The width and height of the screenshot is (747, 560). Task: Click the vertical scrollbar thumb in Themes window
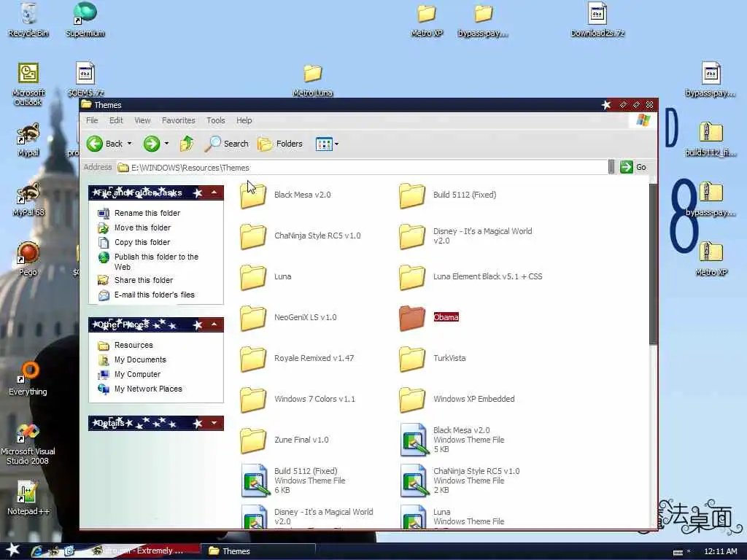[653, 263]
